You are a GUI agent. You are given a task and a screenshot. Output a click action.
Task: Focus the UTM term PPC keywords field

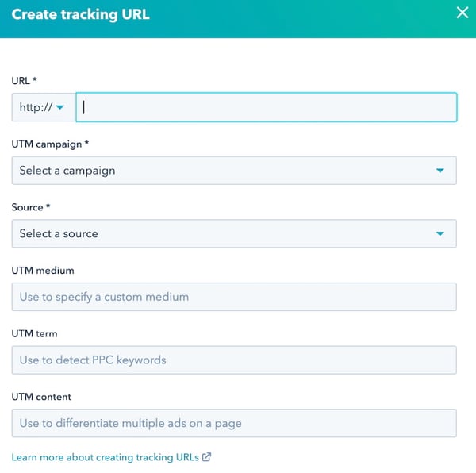(x=234, y=360)
